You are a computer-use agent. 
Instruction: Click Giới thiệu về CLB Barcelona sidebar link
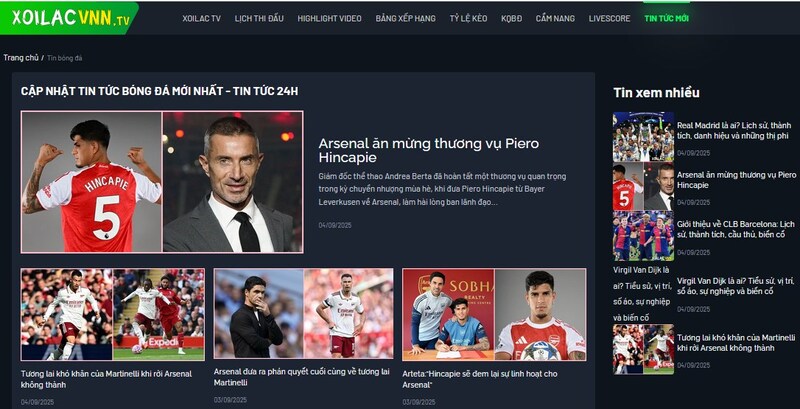click(736, 229)
